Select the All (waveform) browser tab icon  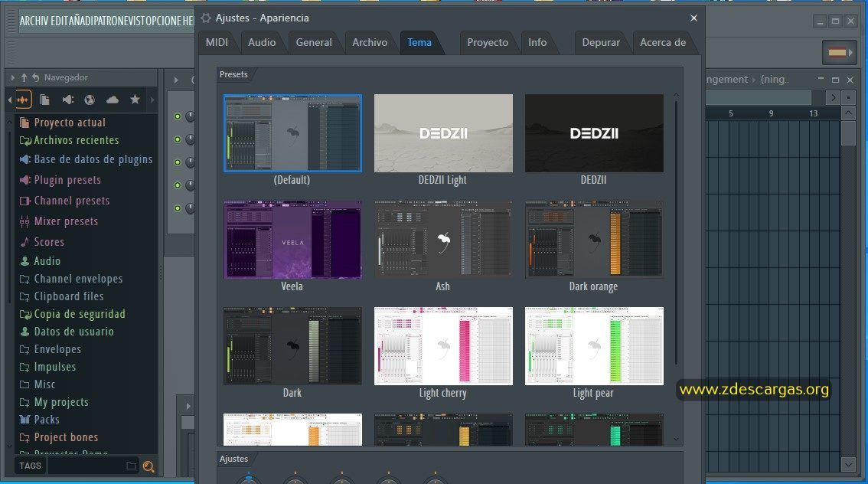pos(23,100)
